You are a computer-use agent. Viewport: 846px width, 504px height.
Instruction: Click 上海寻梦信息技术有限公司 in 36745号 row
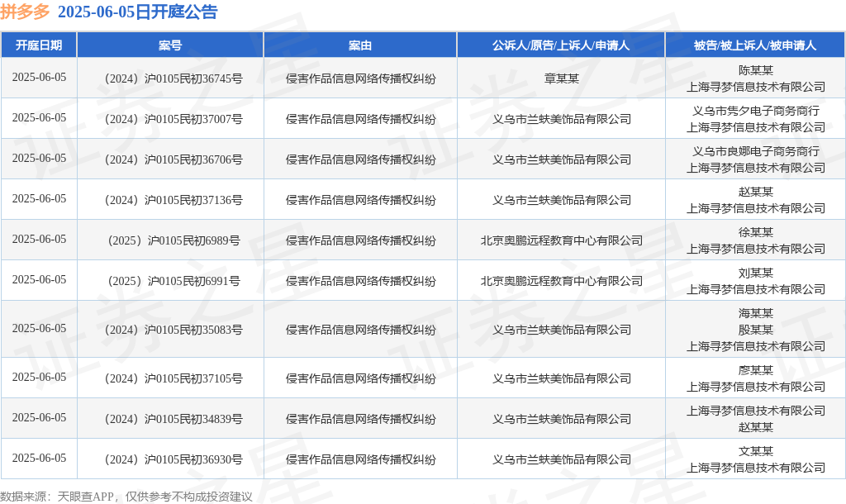(755, 86)
